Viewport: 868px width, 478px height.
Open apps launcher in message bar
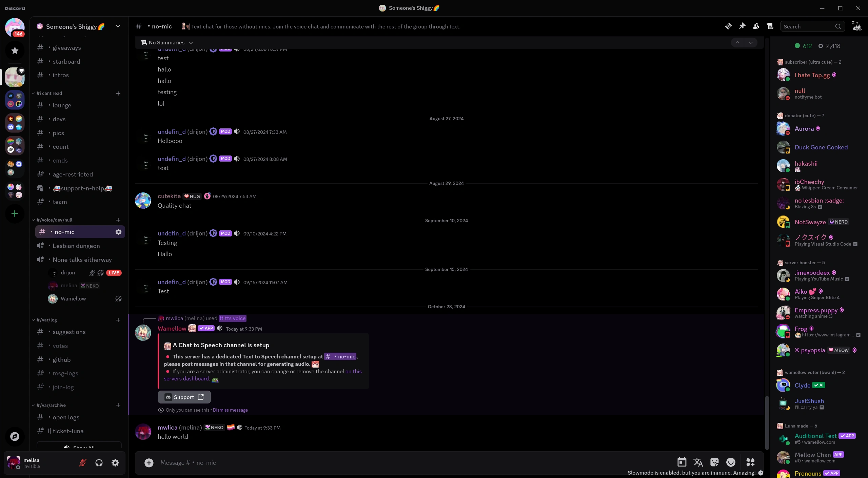(750, 462)
